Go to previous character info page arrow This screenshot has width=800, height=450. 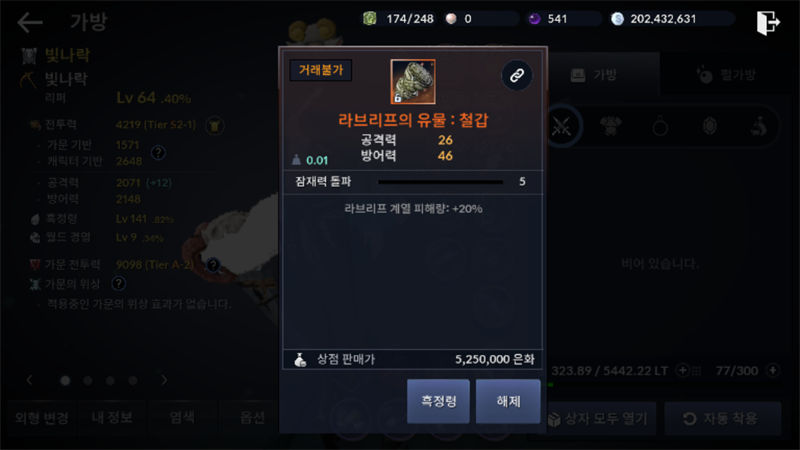pyautogui.click(x=30, y=380)
